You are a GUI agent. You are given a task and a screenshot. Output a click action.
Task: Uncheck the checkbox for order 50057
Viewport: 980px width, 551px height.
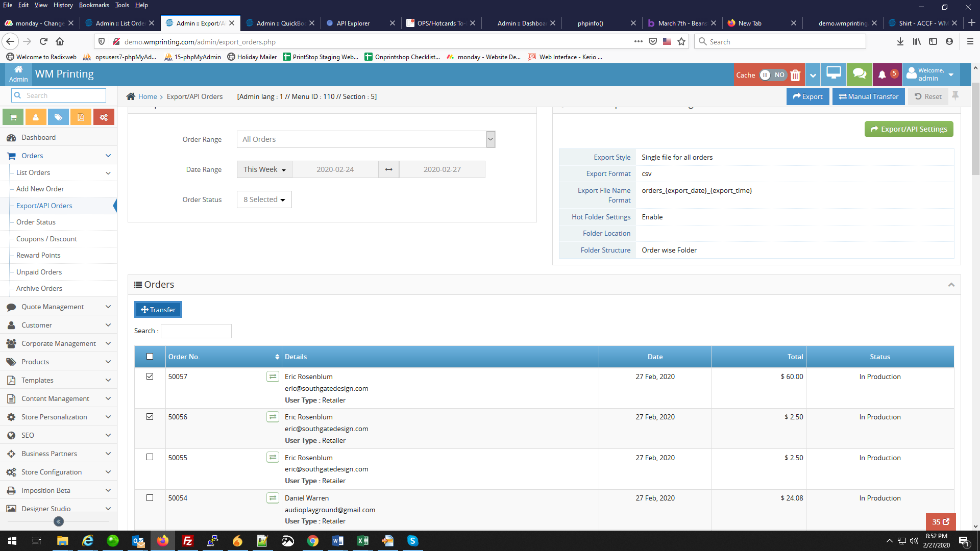pyautogui.click(x=150, y=377)
